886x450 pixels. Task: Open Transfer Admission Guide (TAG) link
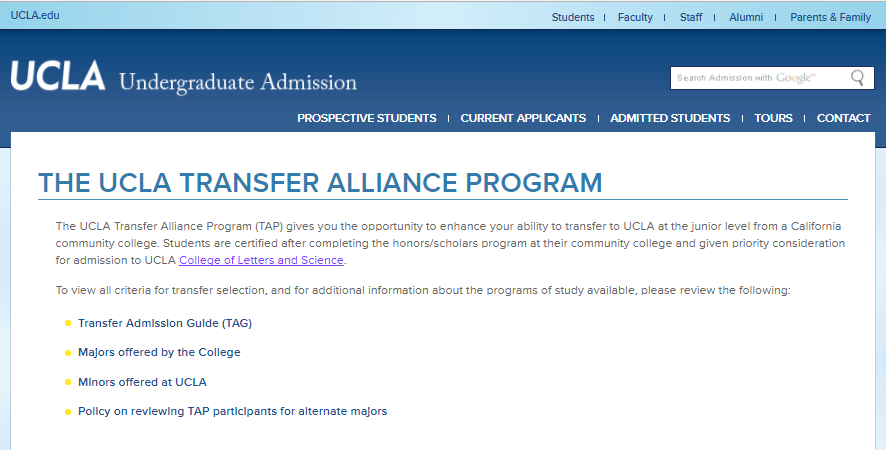[x=165, y=323]
